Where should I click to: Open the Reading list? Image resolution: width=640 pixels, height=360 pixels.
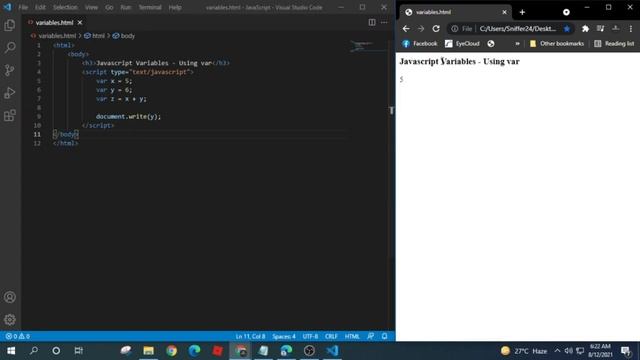pos(614,44)
